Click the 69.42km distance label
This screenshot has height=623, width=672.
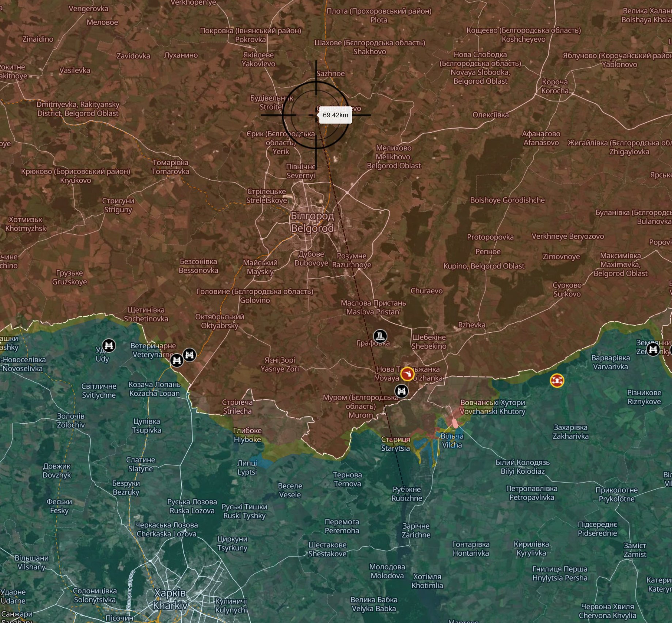[335, 115]
